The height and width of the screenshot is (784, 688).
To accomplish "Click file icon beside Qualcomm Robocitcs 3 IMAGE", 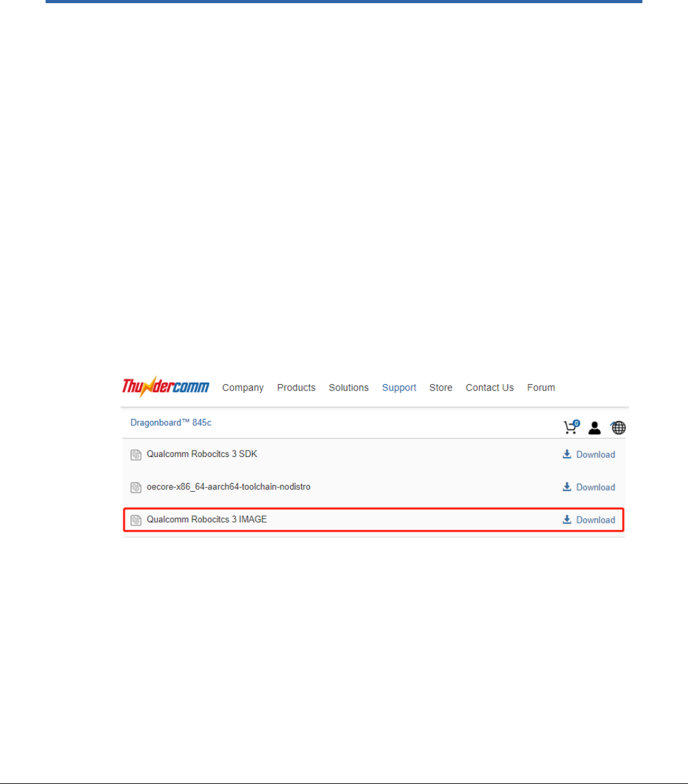I will click(136, 520).
